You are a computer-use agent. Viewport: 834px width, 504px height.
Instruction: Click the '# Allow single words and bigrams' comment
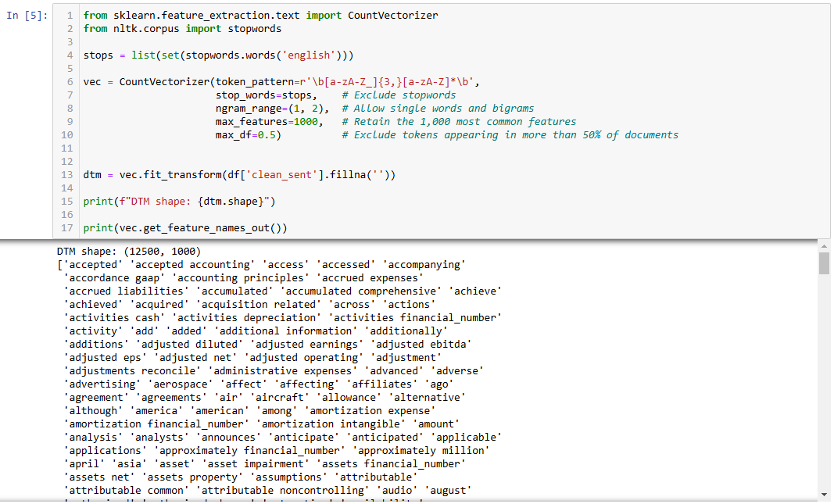438,109
